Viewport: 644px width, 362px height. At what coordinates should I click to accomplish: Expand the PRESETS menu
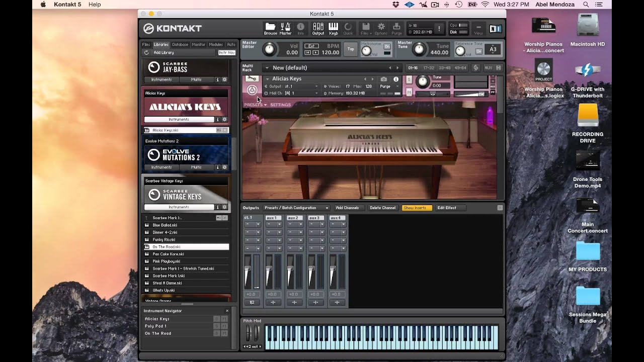(255, 105)
